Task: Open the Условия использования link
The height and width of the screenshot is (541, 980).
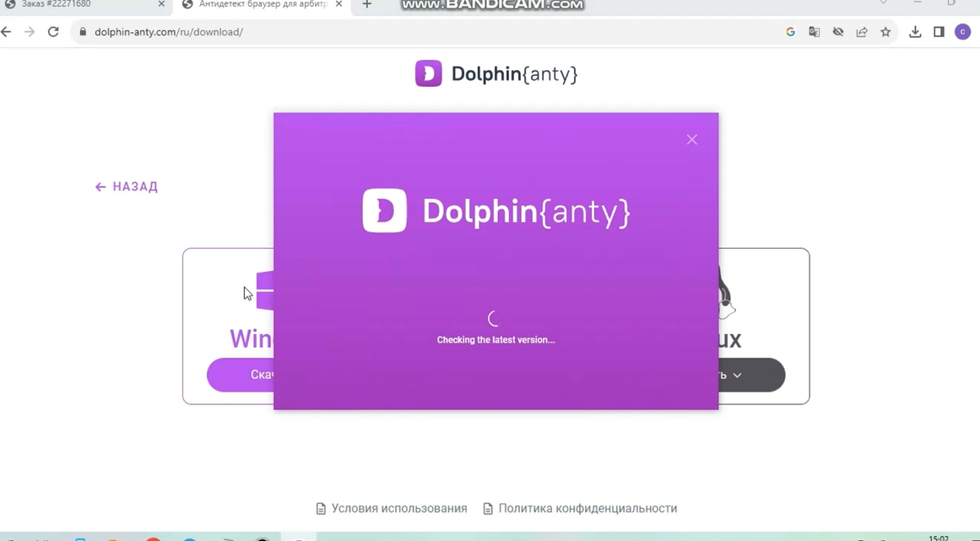Action: [x=392, y=509]
